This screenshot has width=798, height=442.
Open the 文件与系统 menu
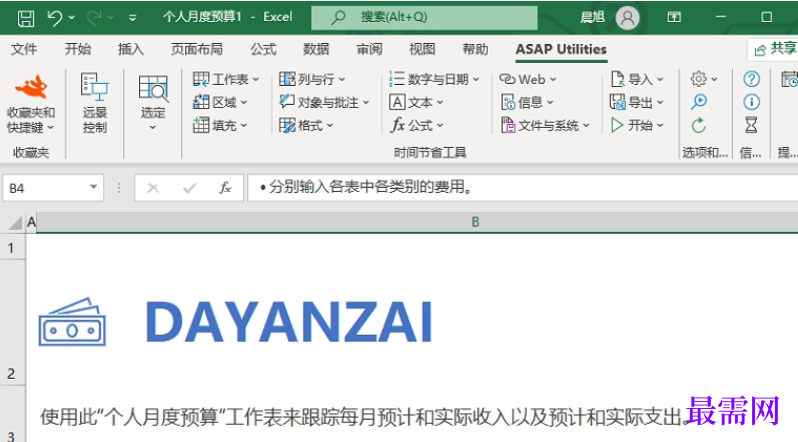pos(545,125)
